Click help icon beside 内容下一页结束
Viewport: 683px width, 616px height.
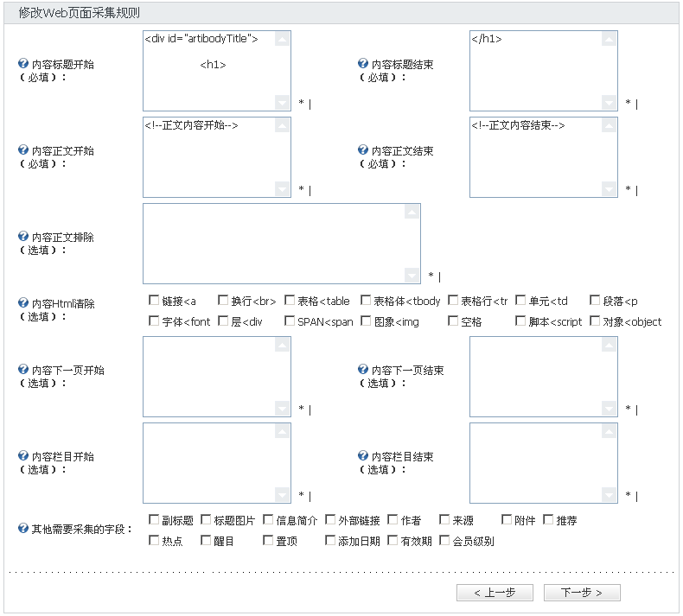pyautogui.click(x=363, y=369)
